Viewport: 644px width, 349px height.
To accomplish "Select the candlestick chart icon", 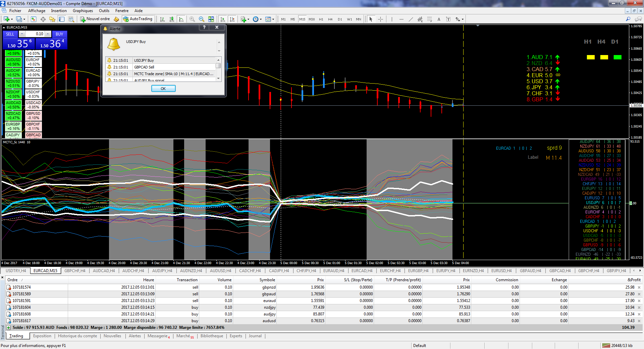I will (172, 19).
